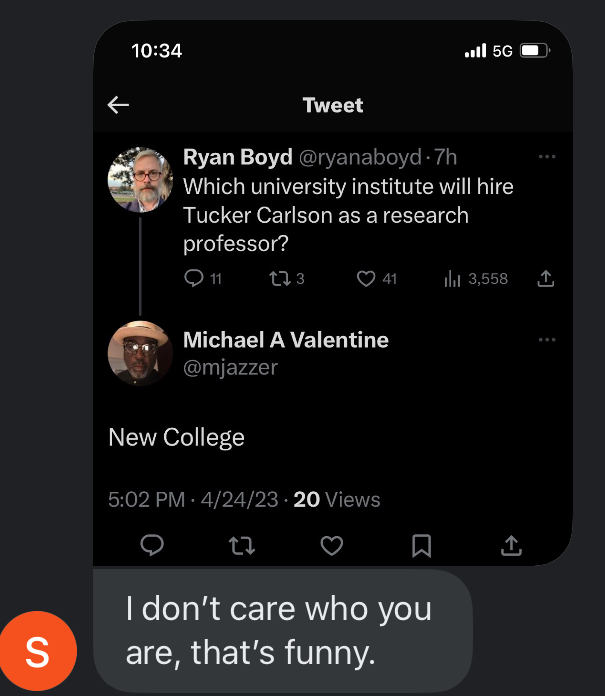605x696 pixels.
Task: Like Ryan Boyd's tweet with 41 likes
Action: [x=367, y=279]
